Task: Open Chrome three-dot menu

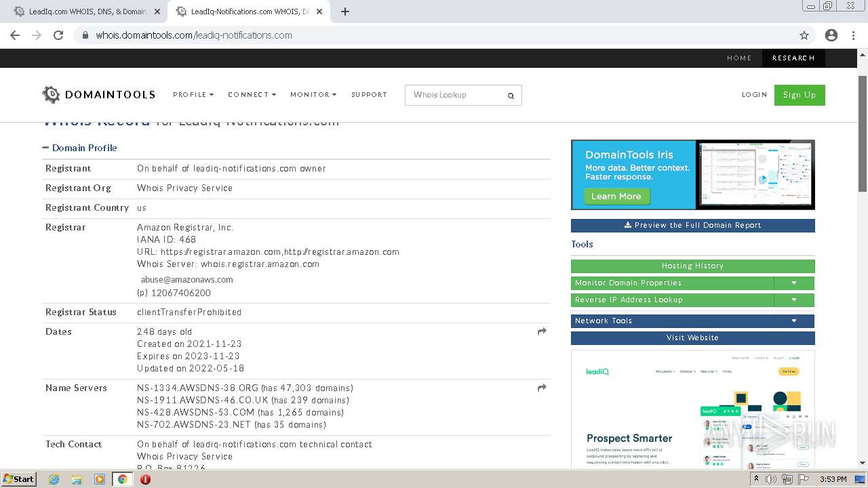Action: point(853,35)
